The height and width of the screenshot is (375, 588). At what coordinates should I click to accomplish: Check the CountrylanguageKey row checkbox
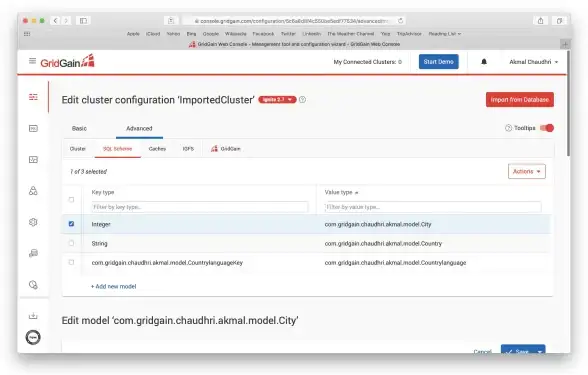71,262
